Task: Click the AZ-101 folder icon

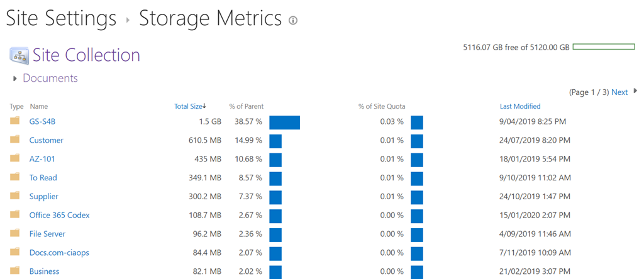Action: [x=15, y=159]
